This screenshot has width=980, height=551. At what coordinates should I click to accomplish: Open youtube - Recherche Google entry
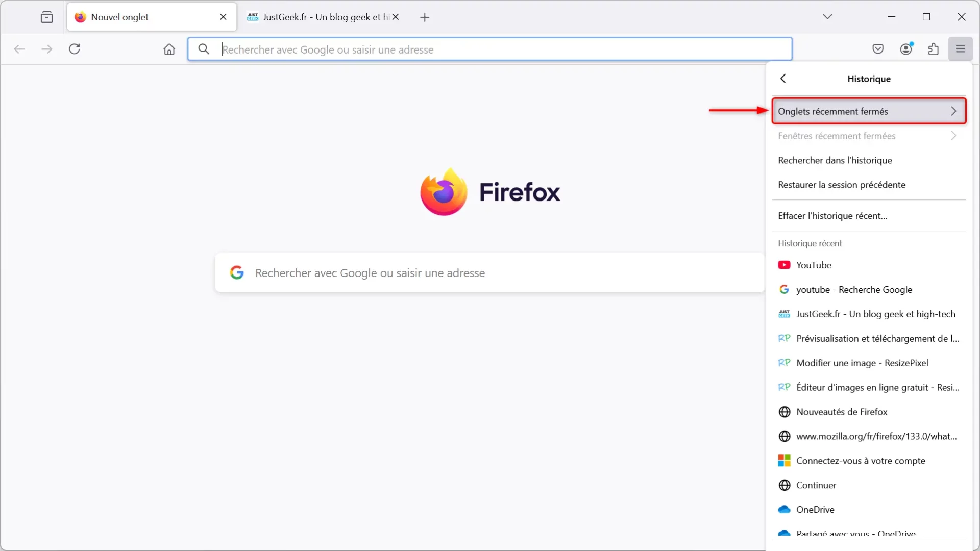[x=869, y=289]
